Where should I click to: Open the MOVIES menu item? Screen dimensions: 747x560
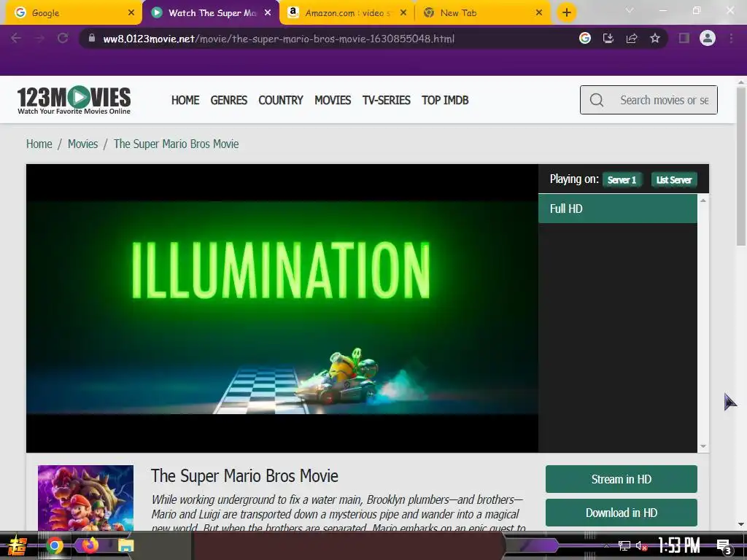click(333, 100)
